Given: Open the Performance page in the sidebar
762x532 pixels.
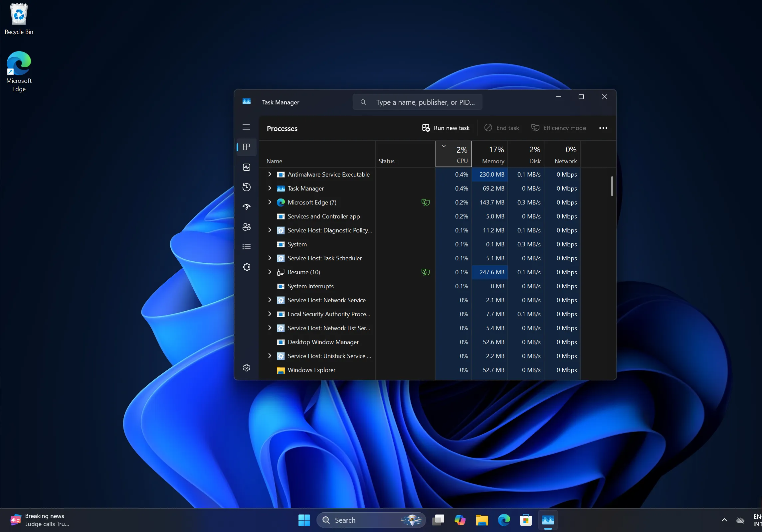Looking at the screenshot, I should pyautogui.click(x=246, y=167).
